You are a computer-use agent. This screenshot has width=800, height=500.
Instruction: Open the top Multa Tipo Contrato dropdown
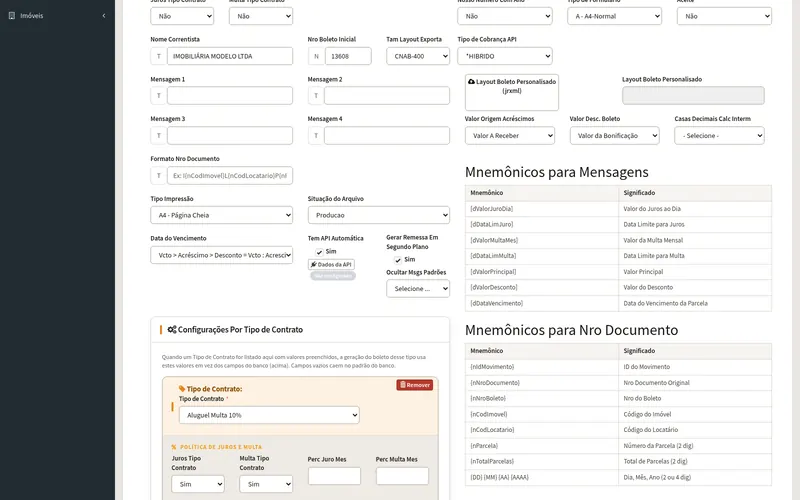(261, 16)
